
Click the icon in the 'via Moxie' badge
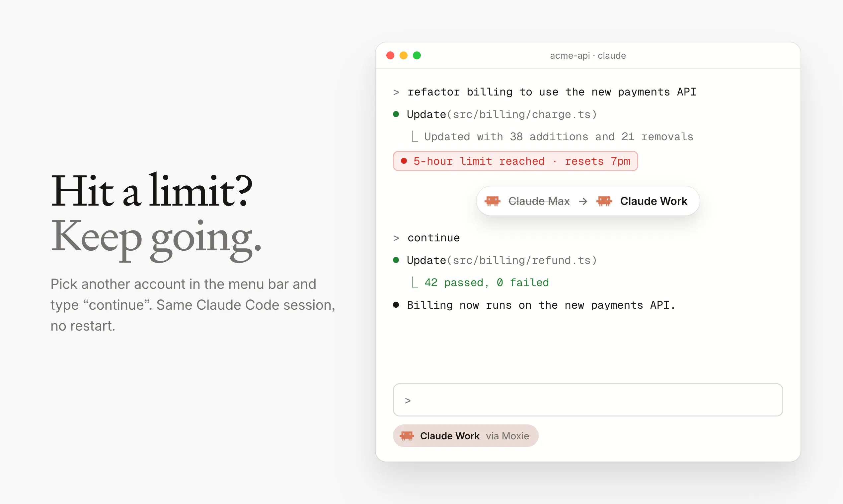407,436
